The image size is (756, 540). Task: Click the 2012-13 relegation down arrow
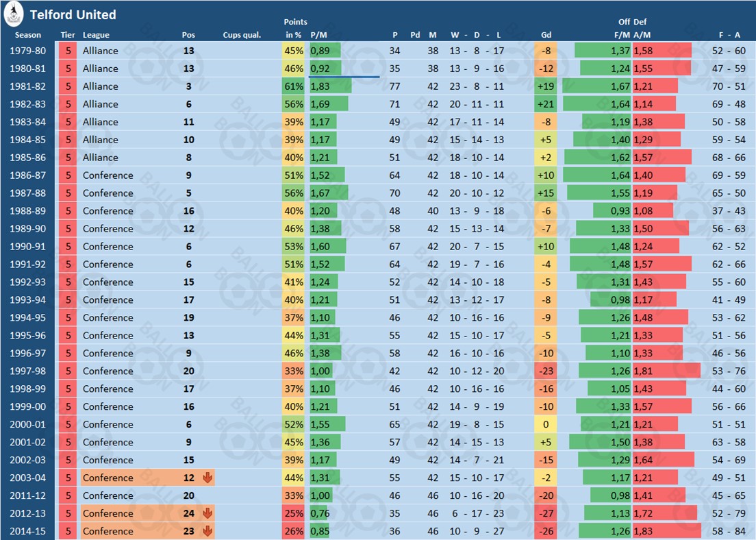(206, 513)
